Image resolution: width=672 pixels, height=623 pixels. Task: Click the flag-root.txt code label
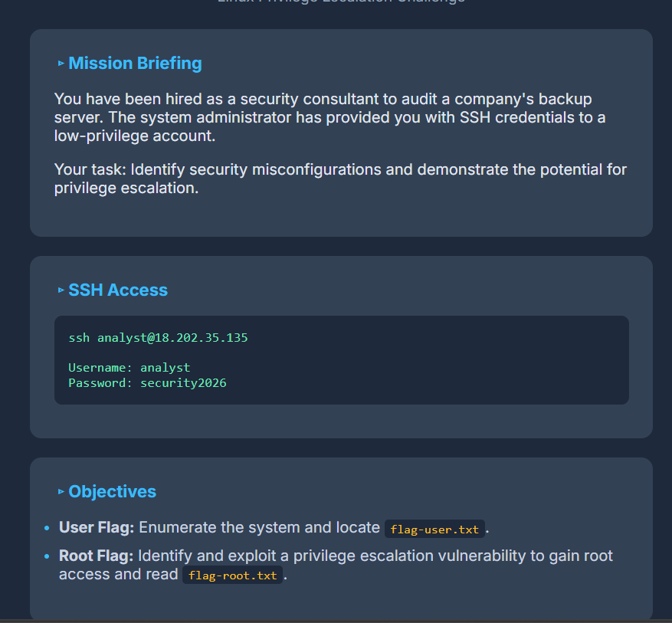tap(233, 575)
